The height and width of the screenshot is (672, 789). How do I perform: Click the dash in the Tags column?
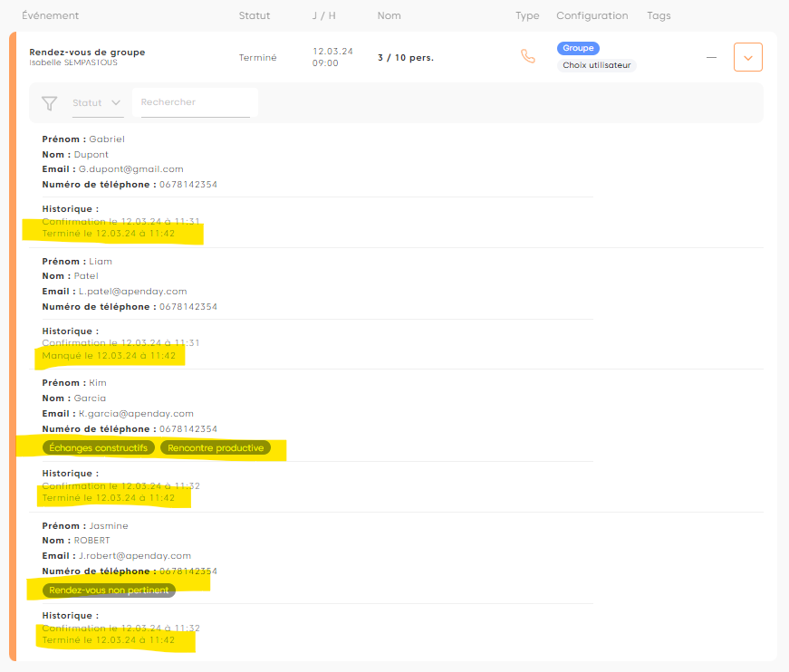[711, 57]
